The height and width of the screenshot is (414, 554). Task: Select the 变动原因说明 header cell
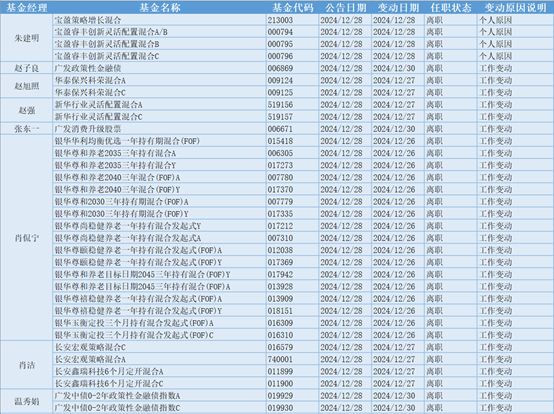coord(515,7)
